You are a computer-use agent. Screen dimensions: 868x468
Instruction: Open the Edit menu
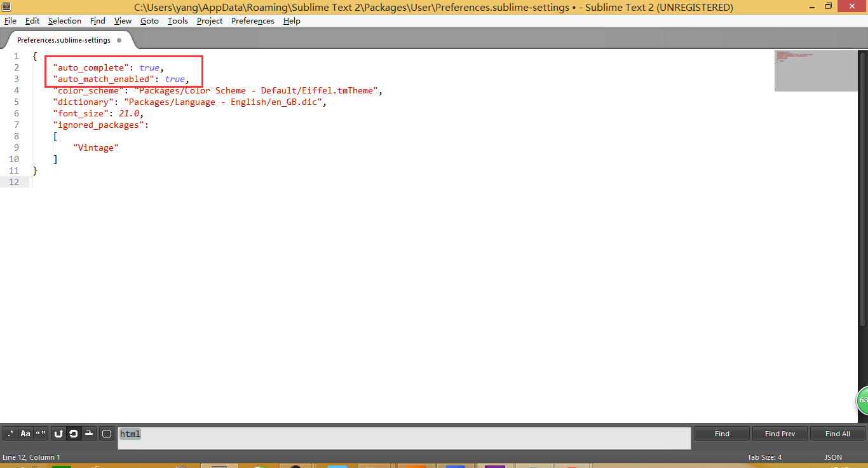point(32,21)
